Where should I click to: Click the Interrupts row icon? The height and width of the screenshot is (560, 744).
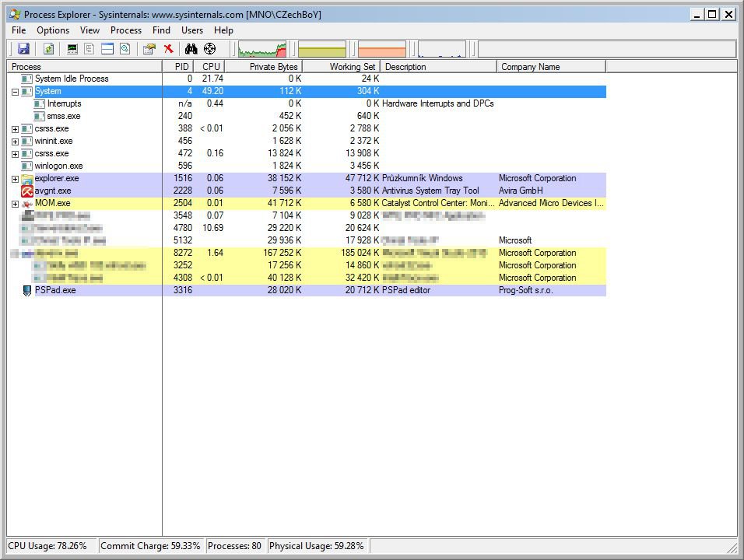coord(40,104)
